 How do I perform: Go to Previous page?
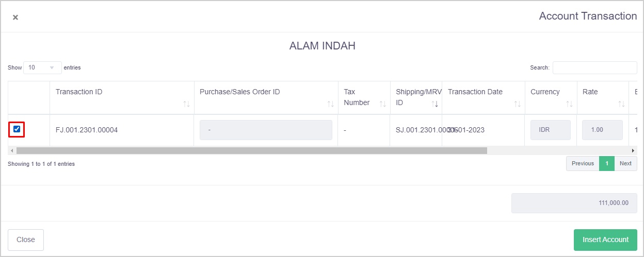click(583, 163)
